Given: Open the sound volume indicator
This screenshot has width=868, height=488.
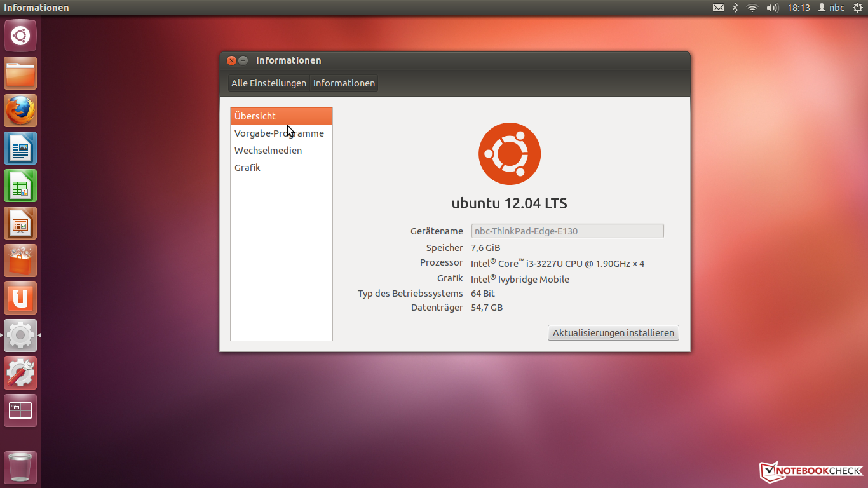Looking at the screenshot, I should (773, 8).
